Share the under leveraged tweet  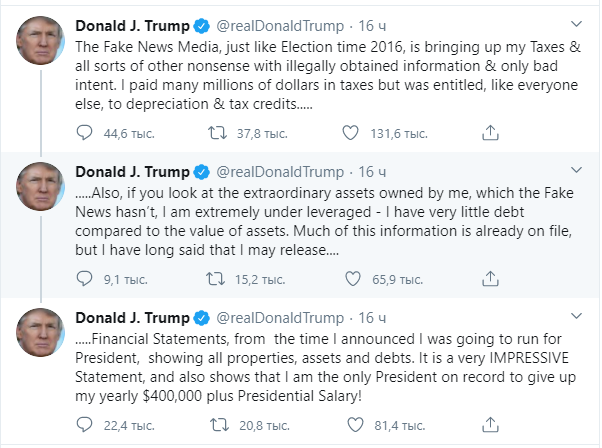pos(489,280)
